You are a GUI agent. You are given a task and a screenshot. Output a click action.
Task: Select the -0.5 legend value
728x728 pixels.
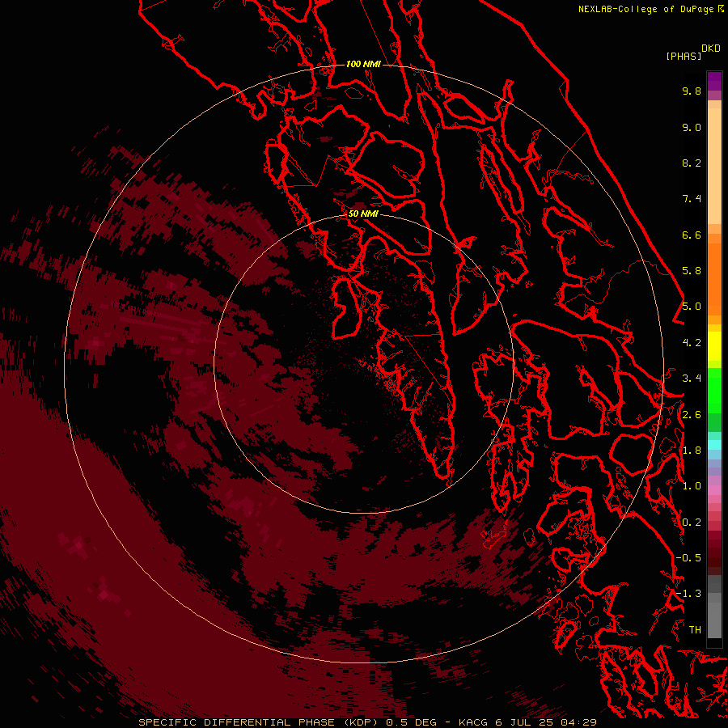688,558
